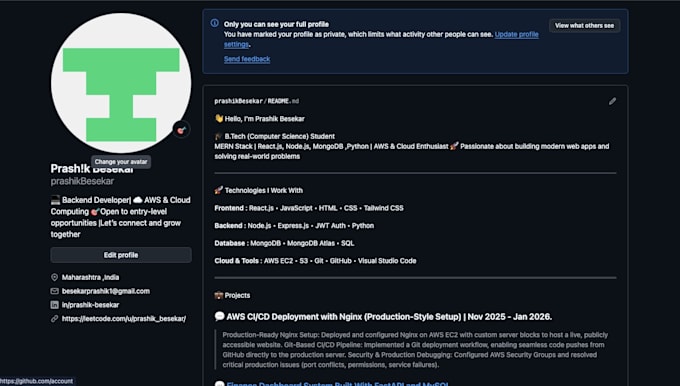Click the Backend technologies line
The height and width of the screenshot is (386, 680).
294,226
